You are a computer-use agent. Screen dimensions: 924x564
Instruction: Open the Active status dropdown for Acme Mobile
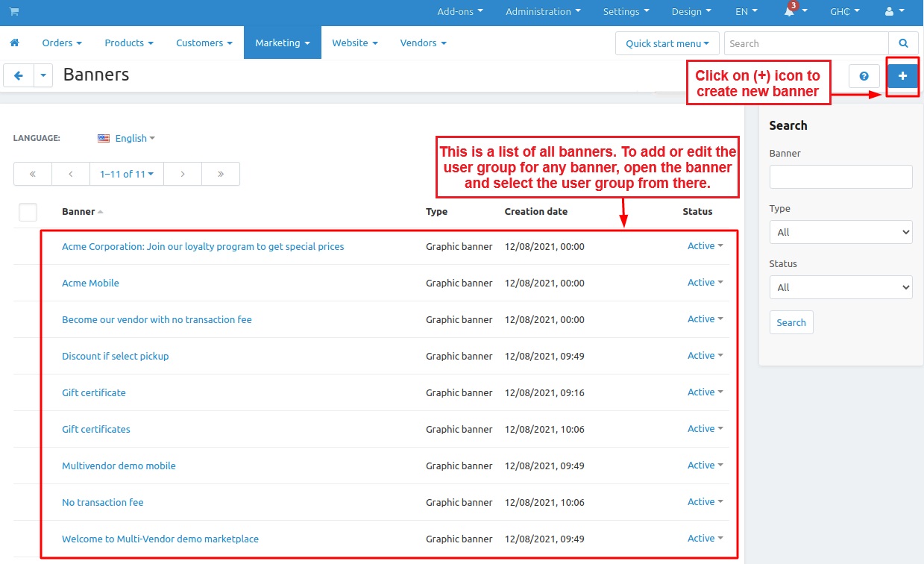705,283
